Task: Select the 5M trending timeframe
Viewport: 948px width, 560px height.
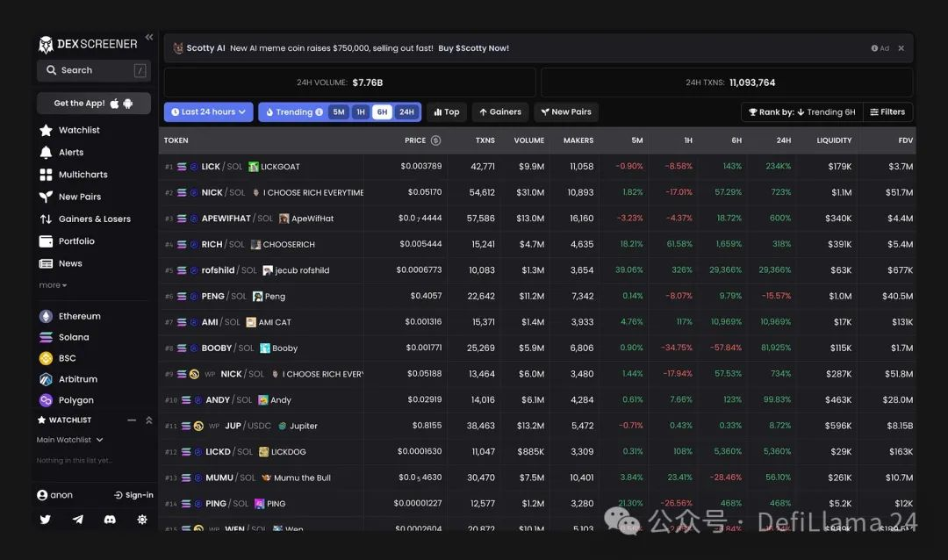Action: tap(339, 112)
